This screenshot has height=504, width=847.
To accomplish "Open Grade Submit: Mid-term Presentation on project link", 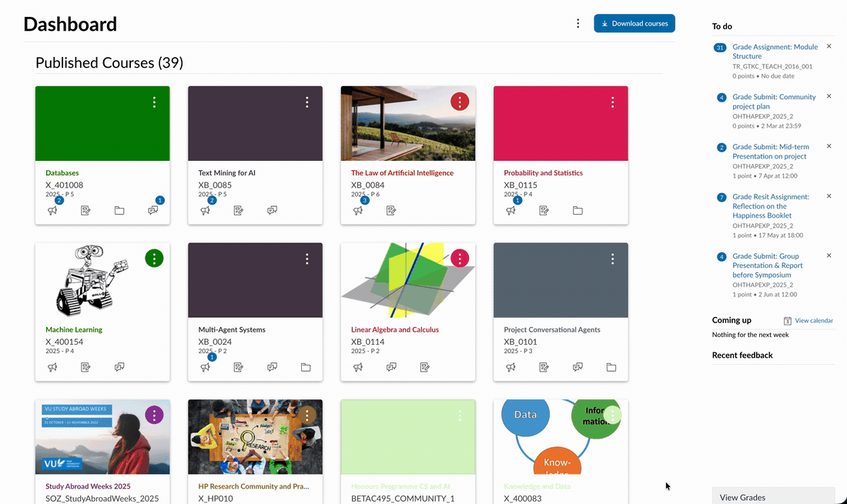I will (x=771, y=151).
